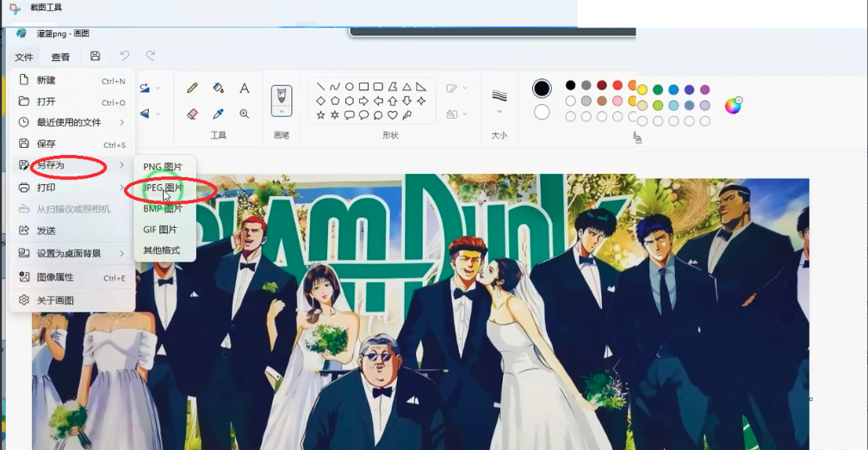Click the Redo arrow icon

click(x=150, y=56)
